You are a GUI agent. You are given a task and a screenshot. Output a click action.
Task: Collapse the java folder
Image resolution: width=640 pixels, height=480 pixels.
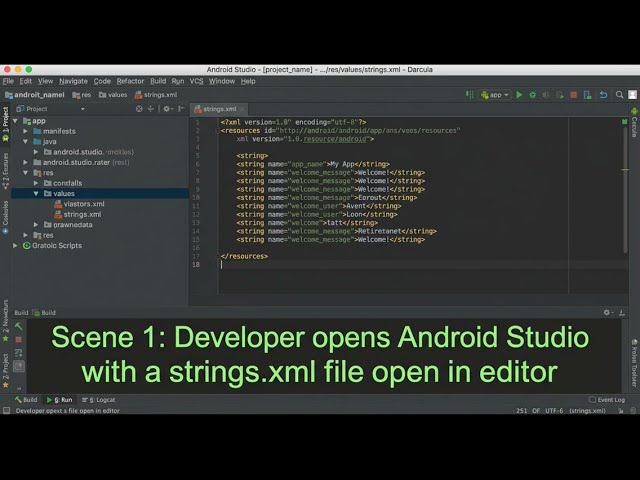26,142
